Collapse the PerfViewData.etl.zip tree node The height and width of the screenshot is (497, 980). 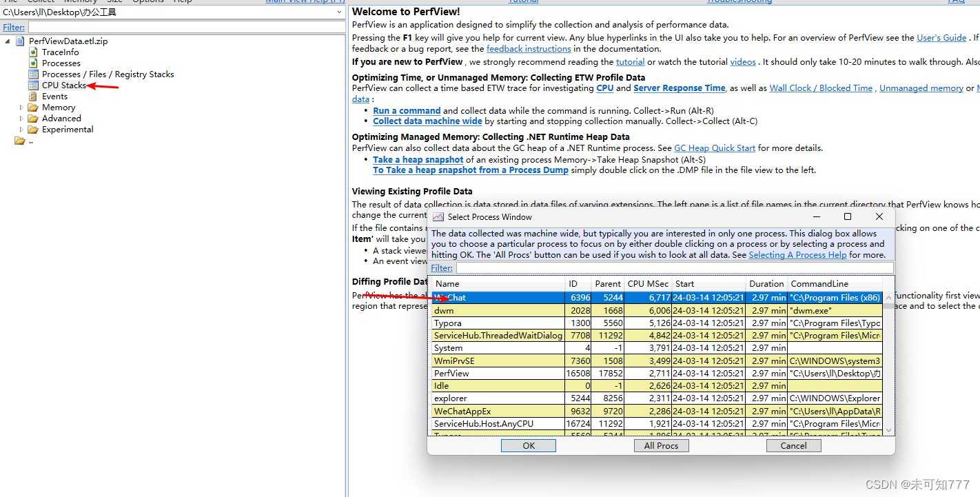click(8, 41)
